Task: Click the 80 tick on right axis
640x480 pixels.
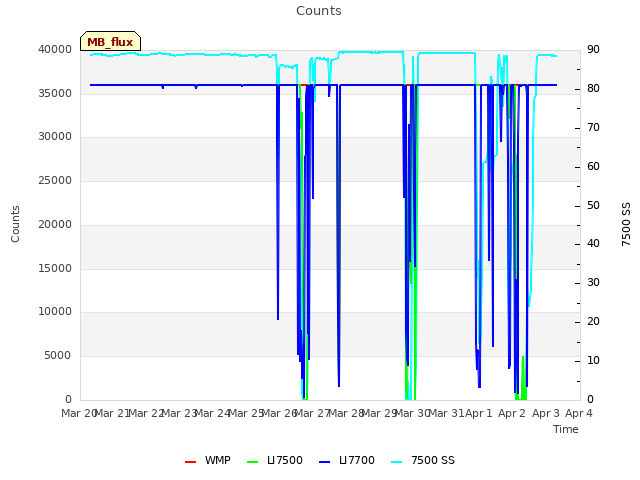Action: pos(593,88)
